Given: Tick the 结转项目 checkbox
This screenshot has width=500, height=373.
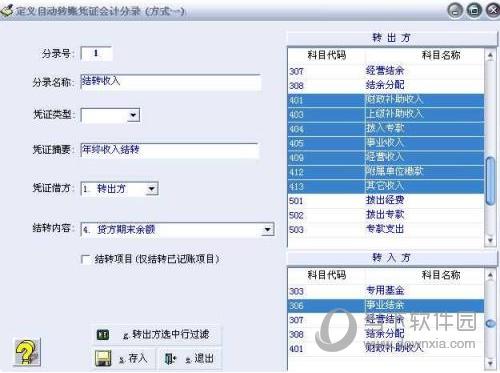Looking at the screenshot, I should pos(86,259).
